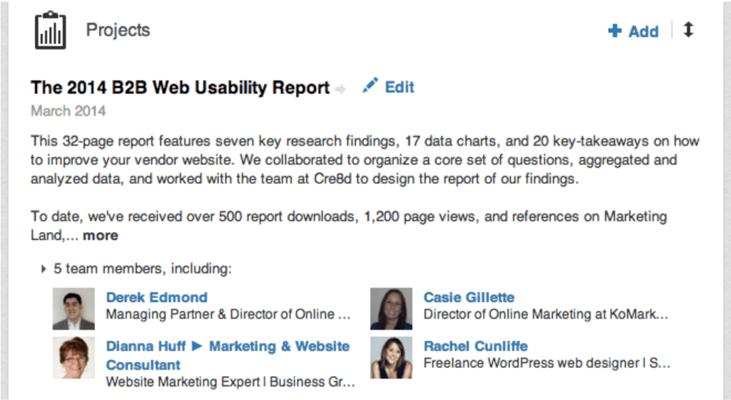Click the pencil edit icon
The width and height of the screenshot is (731, 400).
(371, 85)
